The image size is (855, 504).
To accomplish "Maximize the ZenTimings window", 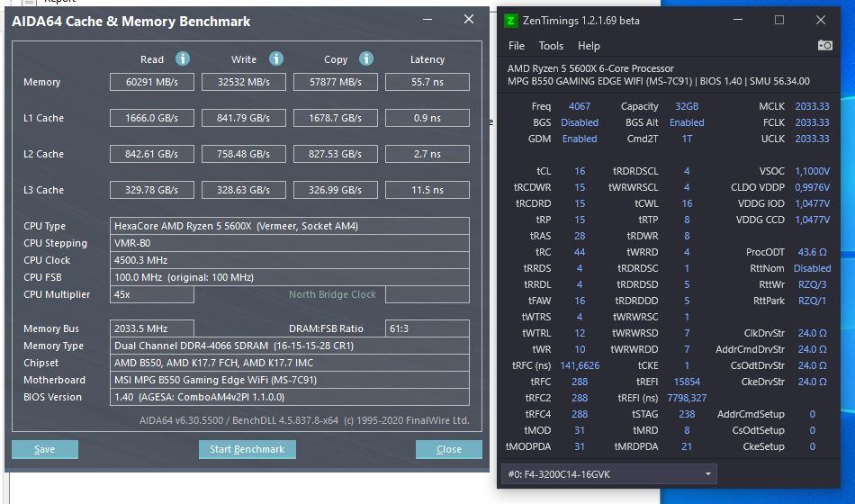I will [779, 20].
